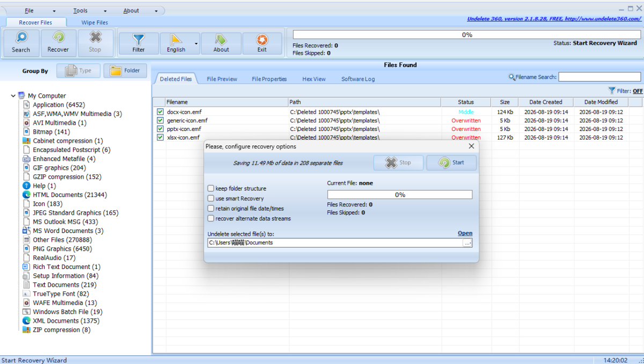Select the HTML Documents category icon
This screenshot has width=644, height=364.
click(27, 195)
